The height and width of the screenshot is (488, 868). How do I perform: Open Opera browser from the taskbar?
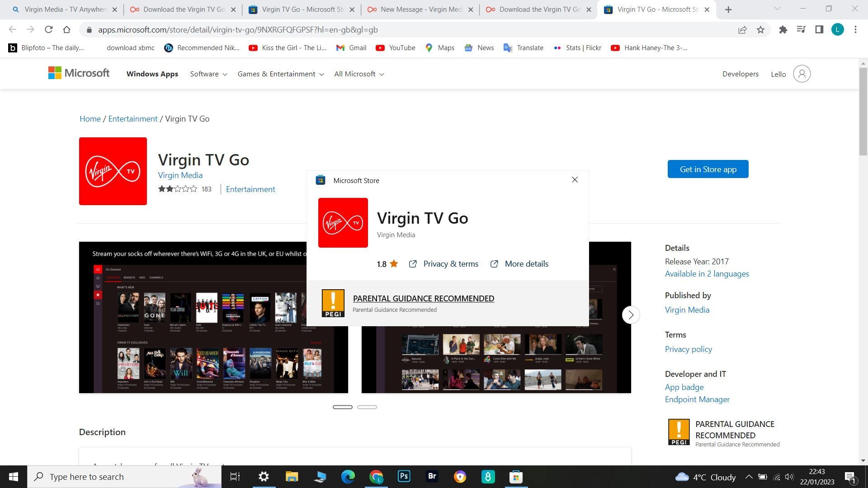click(460, 476)
